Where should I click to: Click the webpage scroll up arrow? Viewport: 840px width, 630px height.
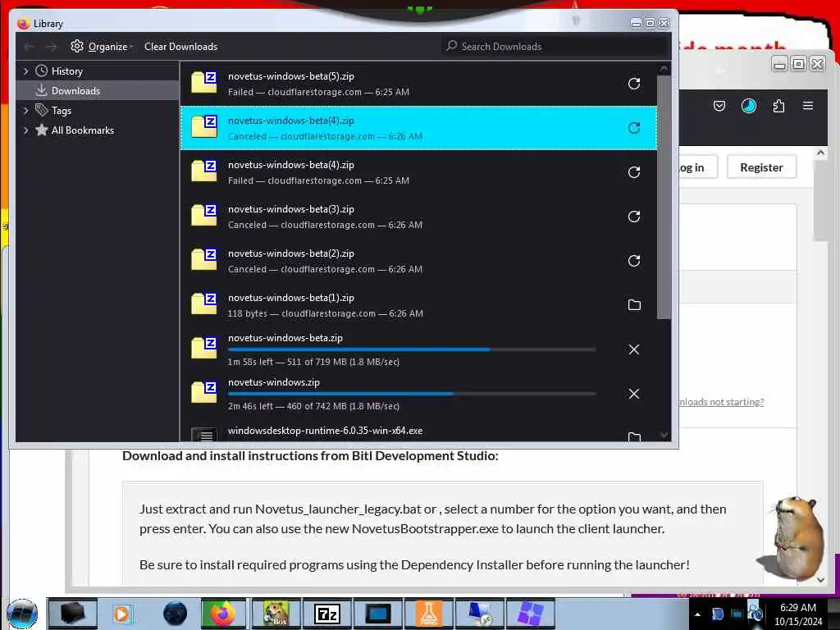point(820,153)
